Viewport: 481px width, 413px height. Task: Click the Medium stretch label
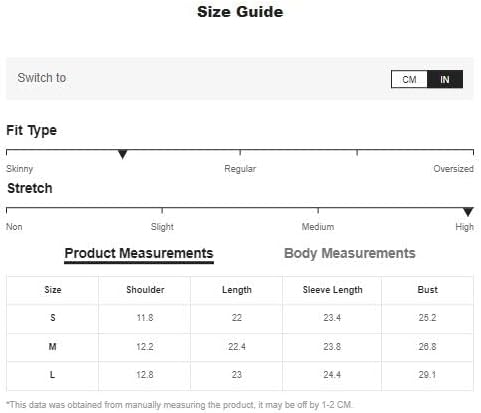click(x=318, y=227)
